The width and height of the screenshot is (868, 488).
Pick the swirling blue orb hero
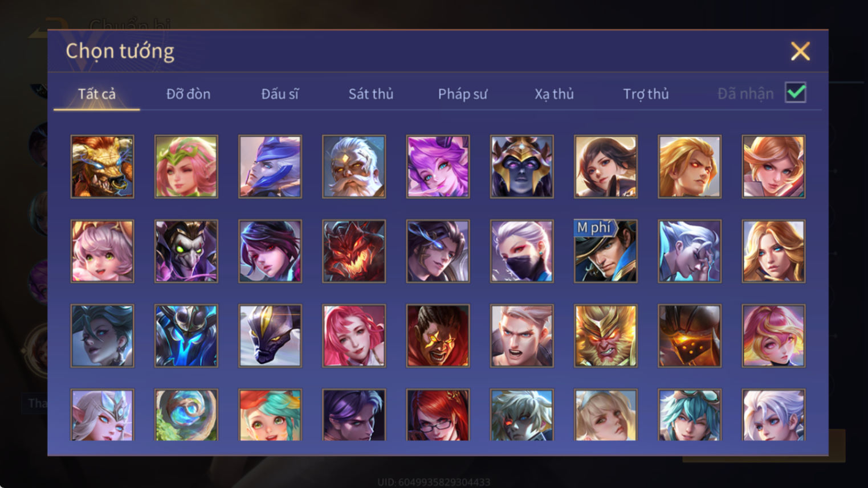point(186,415)
